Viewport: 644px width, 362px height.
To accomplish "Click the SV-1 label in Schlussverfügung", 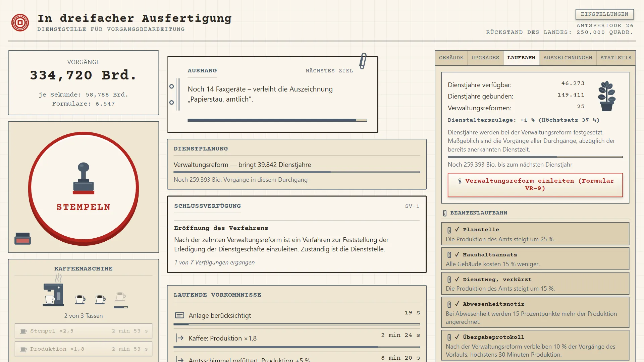I will tap(412, 206).
